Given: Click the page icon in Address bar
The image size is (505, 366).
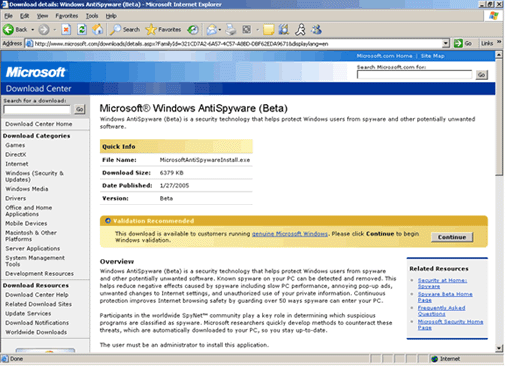Looking at the screenshot, I should pos(29,44).
